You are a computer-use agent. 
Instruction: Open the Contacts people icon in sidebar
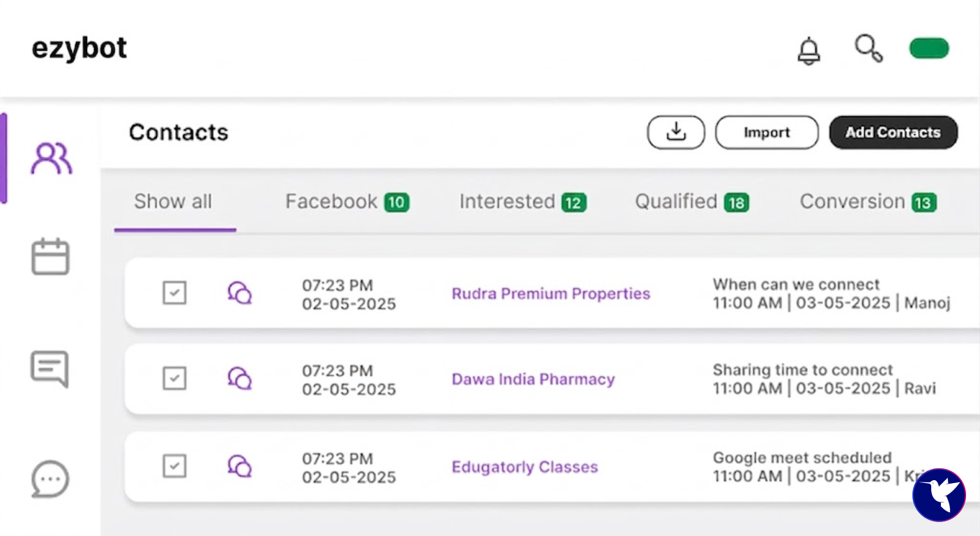coord(52,158)
